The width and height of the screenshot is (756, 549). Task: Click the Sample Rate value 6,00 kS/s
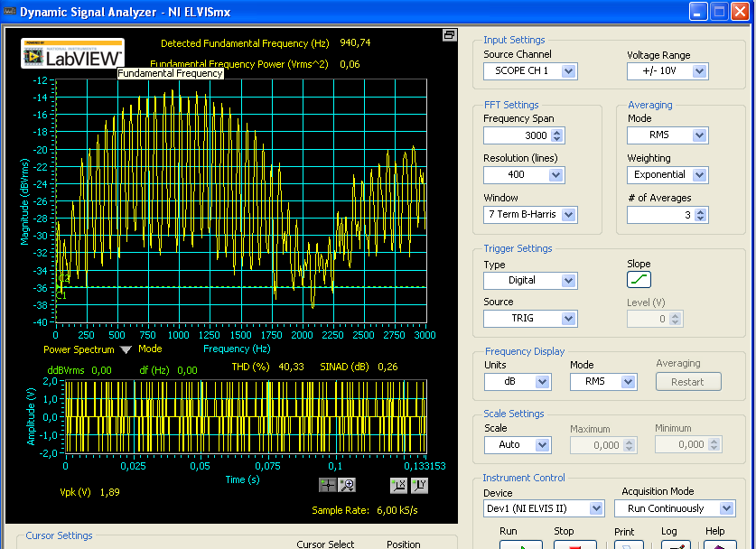pos(397,510)
